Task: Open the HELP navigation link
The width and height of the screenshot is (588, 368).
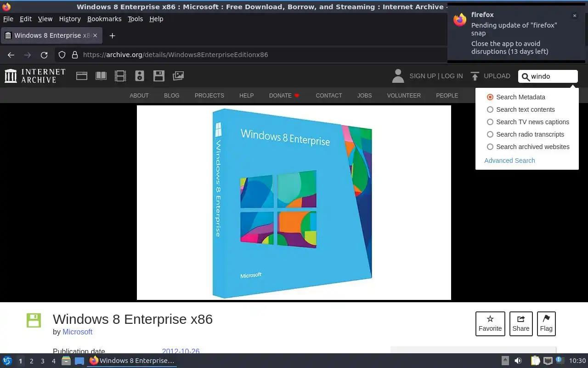Action: 247,96
